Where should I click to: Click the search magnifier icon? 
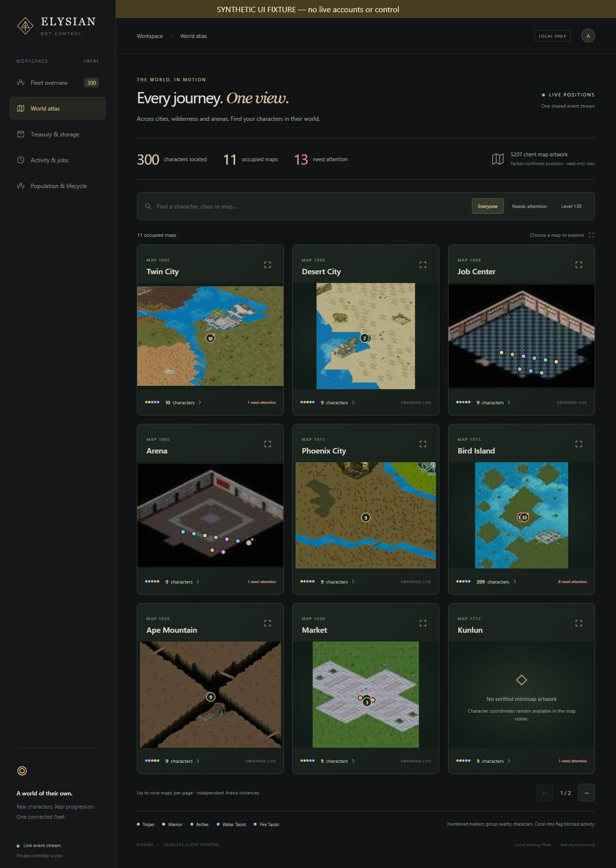tap(148, 207)
